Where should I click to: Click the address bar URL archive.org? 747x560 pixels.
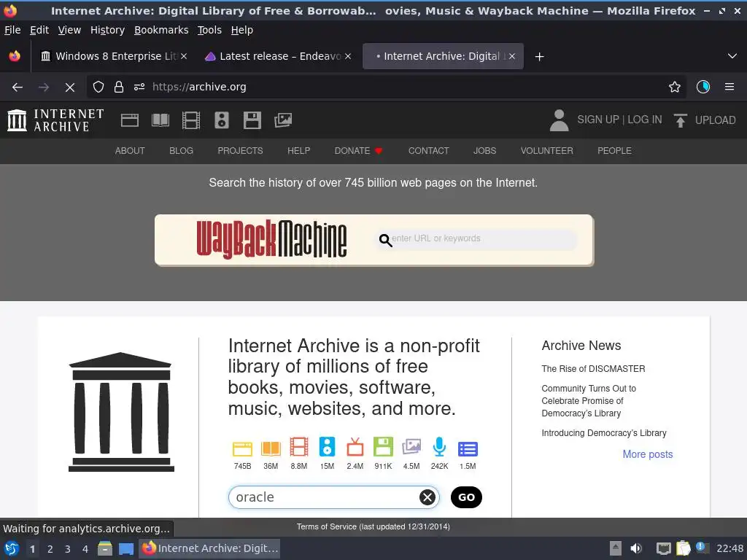coord(199,87)
